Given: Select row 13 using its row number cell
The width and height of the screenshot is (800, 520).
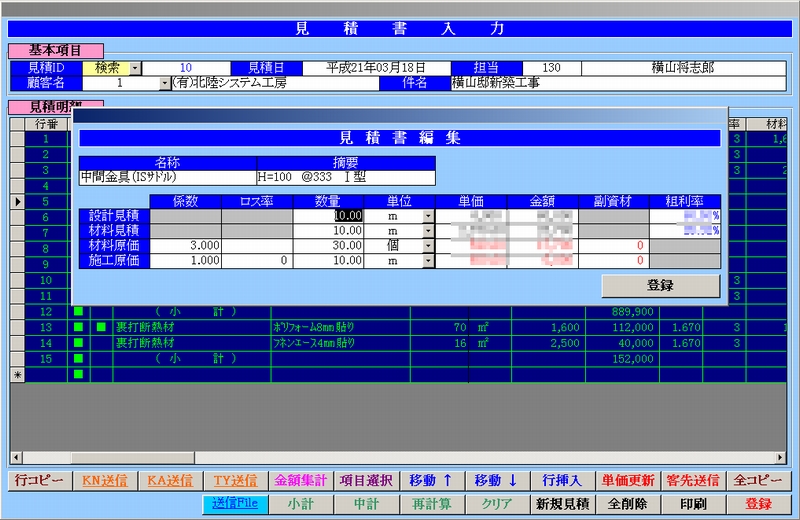Looking at the screenshot, I should click(x=45, y=327).
